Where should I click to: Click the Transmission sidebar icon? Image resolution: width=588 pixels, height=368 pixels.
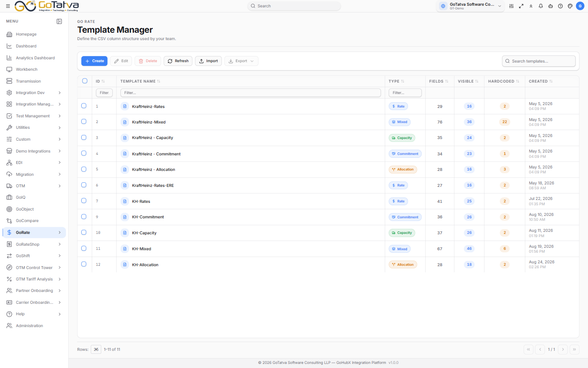click(x=9, y=81)
